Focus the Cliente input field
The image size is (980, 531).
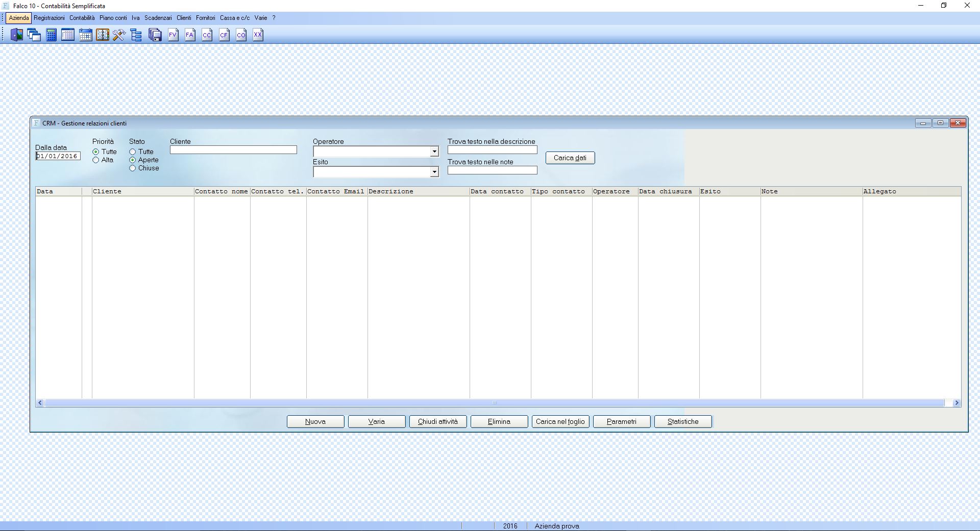coord(233,150)
